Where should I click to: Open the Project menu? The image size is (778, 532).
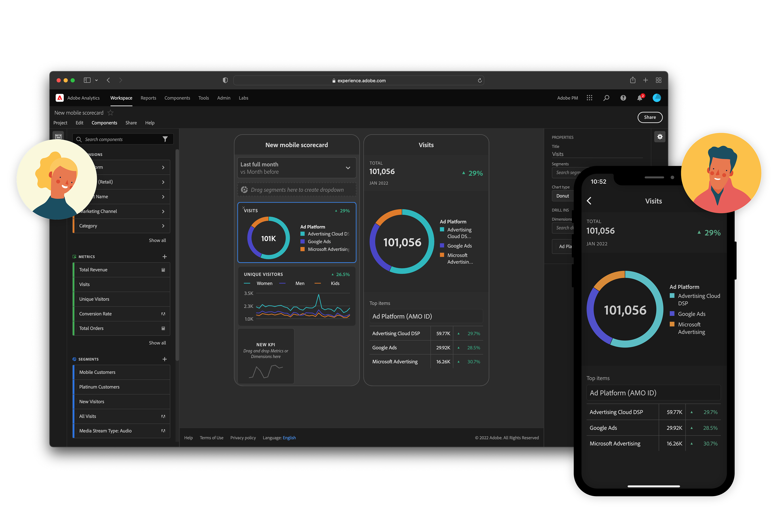click(x=60, y=123)
